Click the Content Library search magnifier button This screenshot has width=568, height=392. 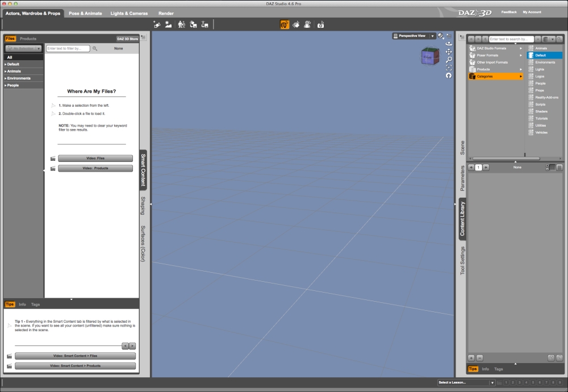tap(559, 39)
